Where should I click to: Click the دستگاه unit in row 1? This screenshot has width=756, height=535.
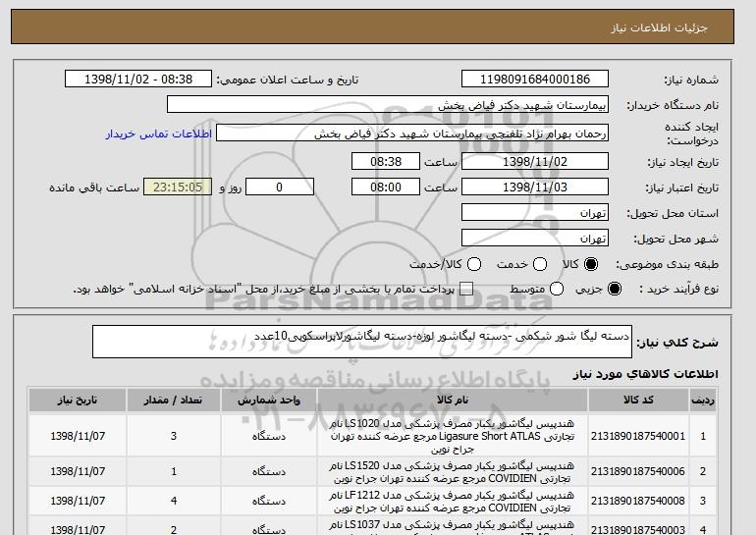pyautogui.click(x=269, y=437)
